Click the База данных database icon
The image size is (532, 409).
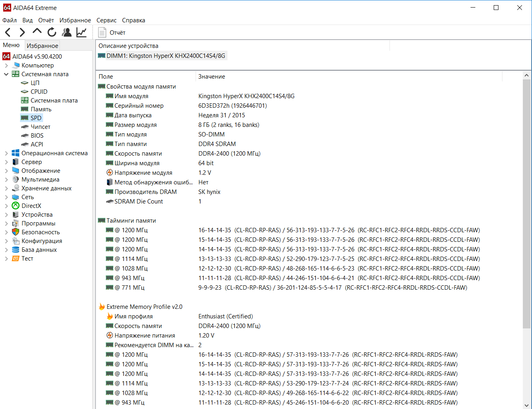tap(16, 250)
